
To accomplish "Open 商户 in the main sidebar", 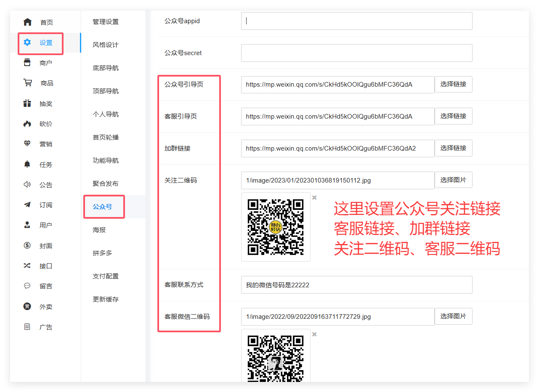I will point(46,63).
